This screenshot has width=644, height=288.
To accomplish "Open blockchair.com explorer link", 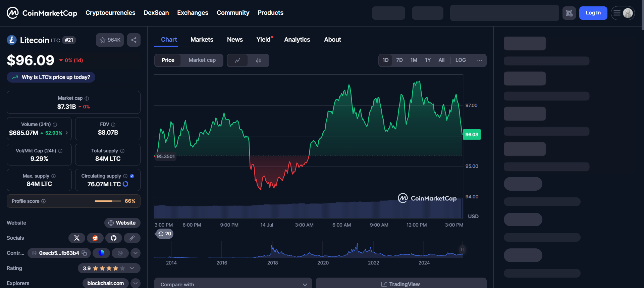I will (x=106, y=283).
